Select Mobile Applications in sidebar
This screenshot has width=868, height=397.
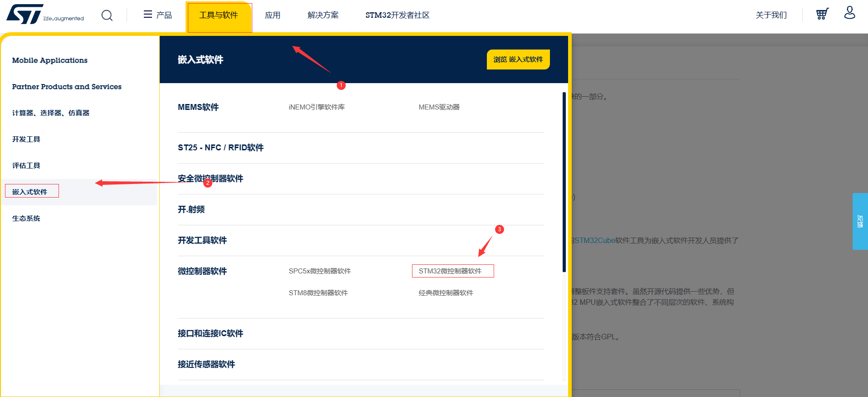(x=50, y=60)
